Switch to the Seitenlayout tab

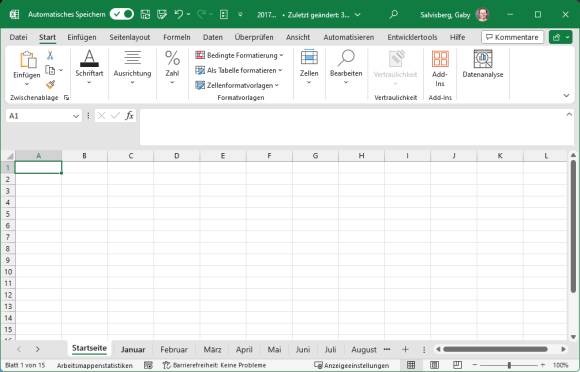(129, 37)
